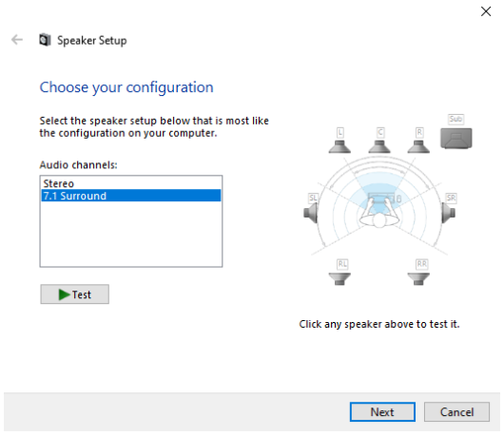Select 7.1 Surround audio channel option

click(131, 196)
